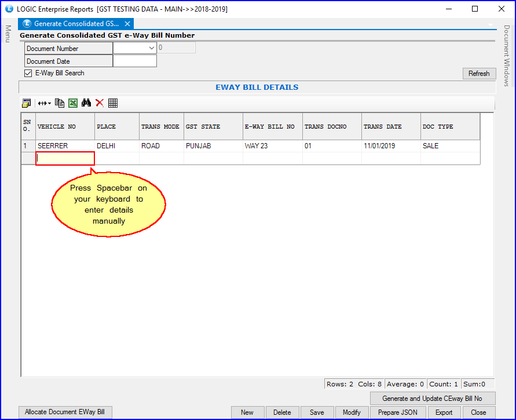
Task: Click the grid layout settings icon
Action: (x=26, y=103)
